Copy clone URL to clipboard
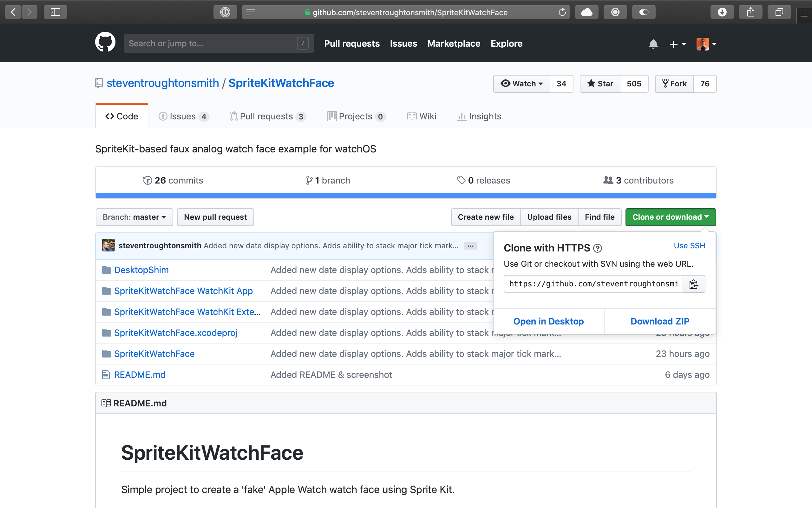 (x=694, y=284)
